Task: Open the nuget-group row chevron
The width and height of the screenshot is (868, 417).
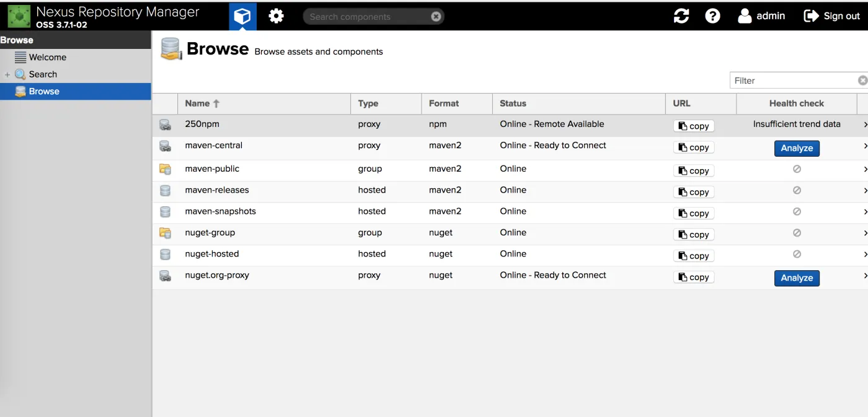Action: point(865,234)
